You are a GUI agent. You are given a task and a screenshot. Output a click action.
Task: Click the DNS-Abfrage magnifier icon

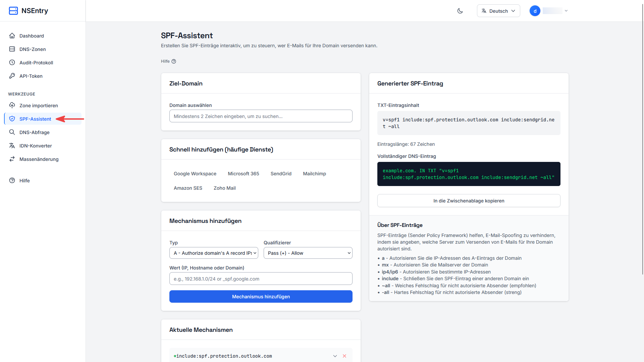pyautogui.click(x=12, y=132)
